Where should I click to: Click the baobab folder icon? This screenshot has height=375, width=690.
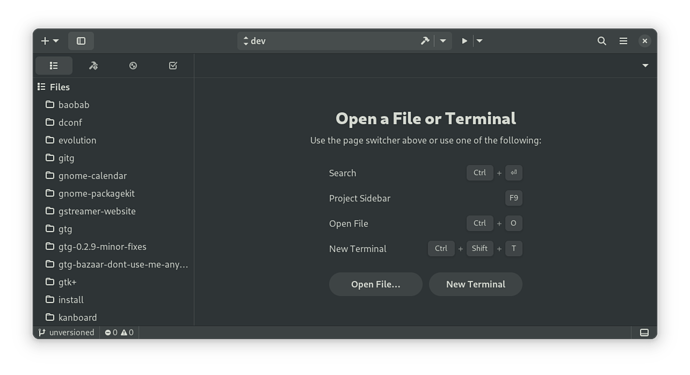(x=50, y=104)
